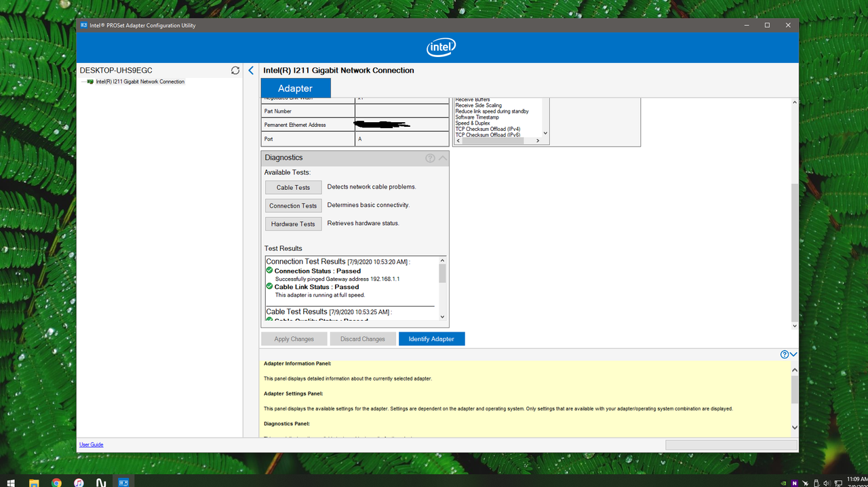Open help for the Diagnostics panel
This screenshot has width=868, height=487.
(430, 158)
